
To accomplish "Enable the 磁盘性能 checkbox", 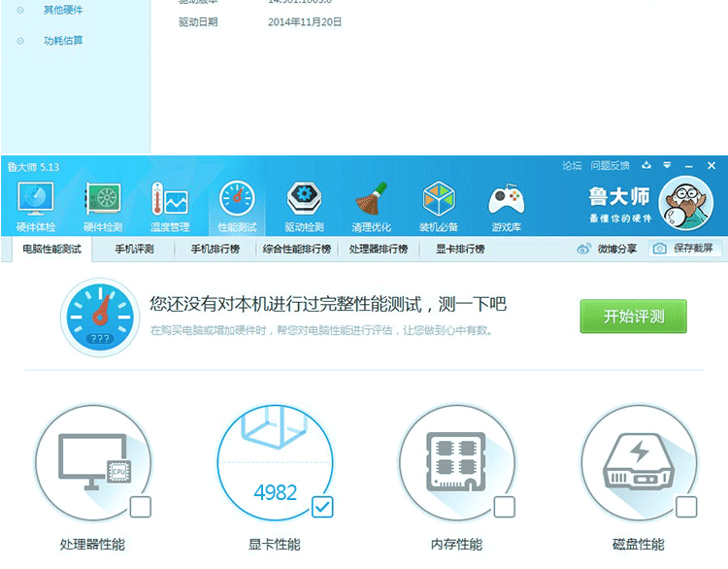I will point(686,507).
